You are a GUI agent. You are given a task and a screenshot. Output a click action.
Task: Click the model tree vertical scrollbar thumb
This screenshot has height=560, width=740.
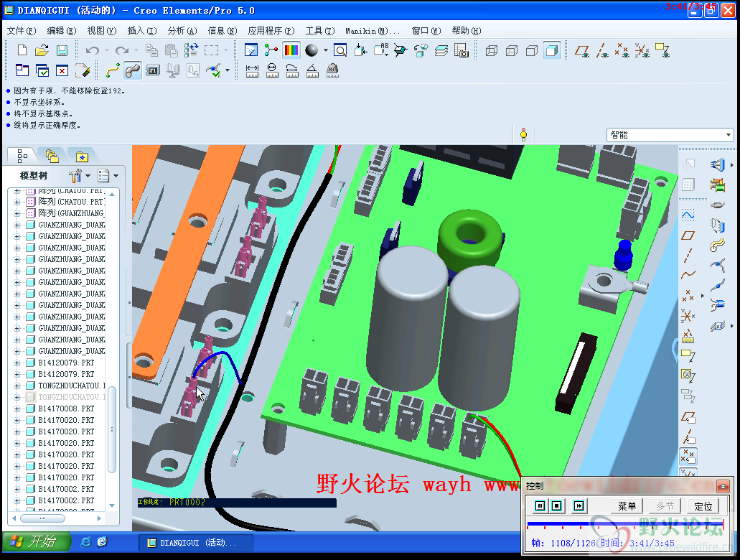click(112, 429)
